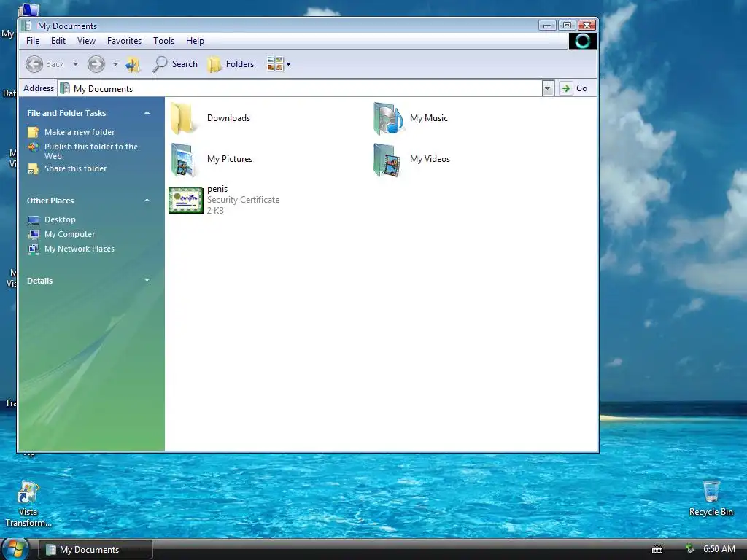This screenshot has height=560, width=747.
Task: Select the Downloads folder icon
Action: (183, 118)
